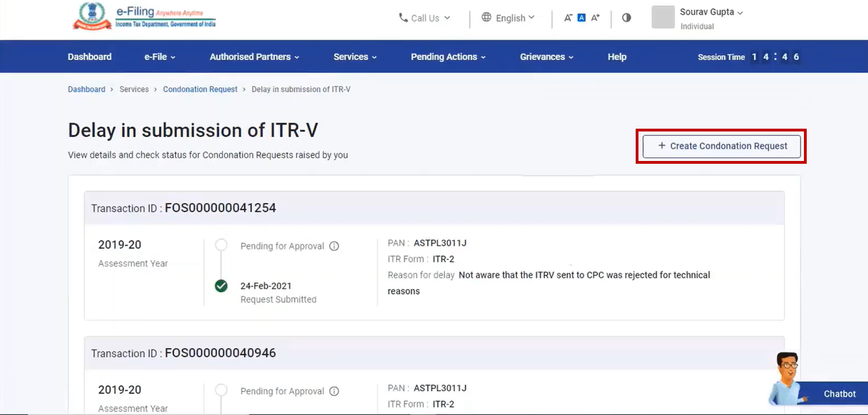Image resolution: width=868 pixels, height=415 pixels.
Task: Click the e-Filing Income Tax Department logo
Action: tap(144, 16)
